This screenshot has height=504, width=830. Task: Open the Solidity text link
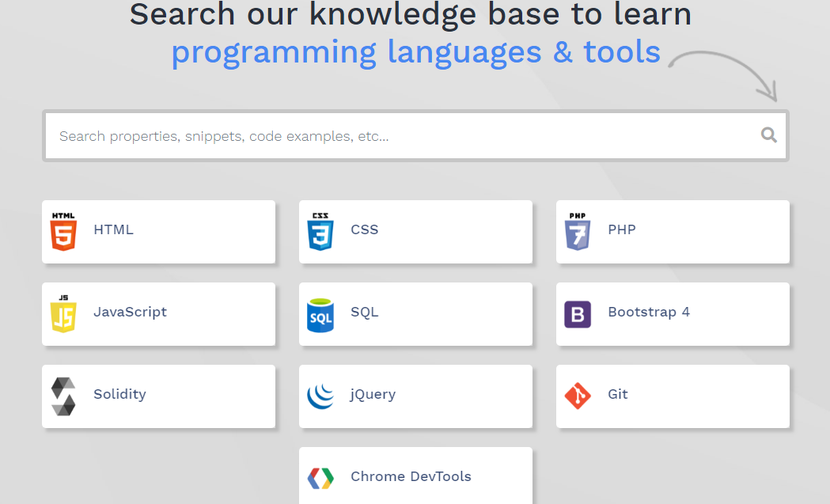click(x=119, y=394)
